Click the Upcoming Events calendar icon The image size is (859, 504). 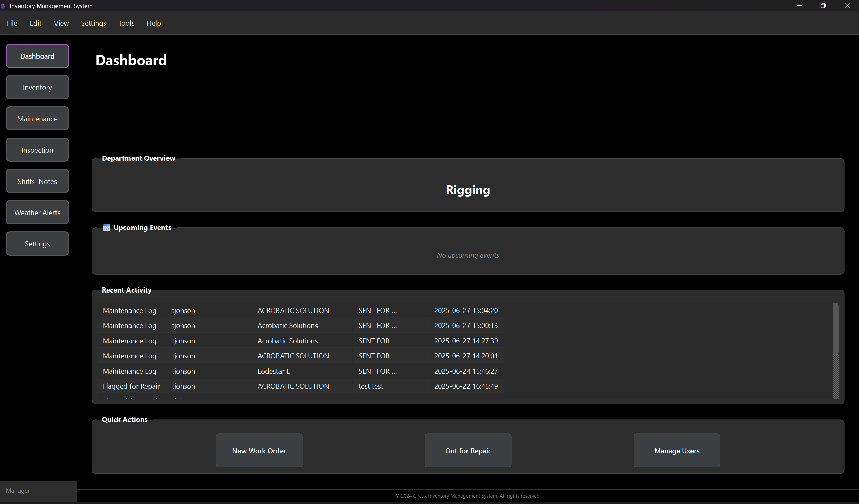point(106,228)
